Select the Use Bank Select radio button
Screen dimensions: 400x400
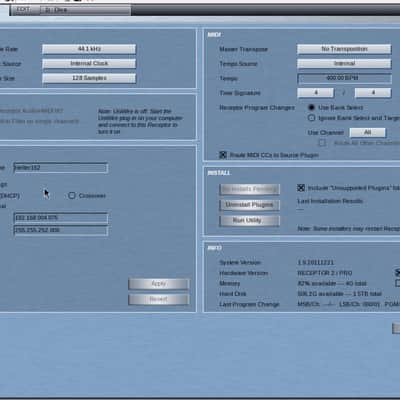click(x=311, y=107)
